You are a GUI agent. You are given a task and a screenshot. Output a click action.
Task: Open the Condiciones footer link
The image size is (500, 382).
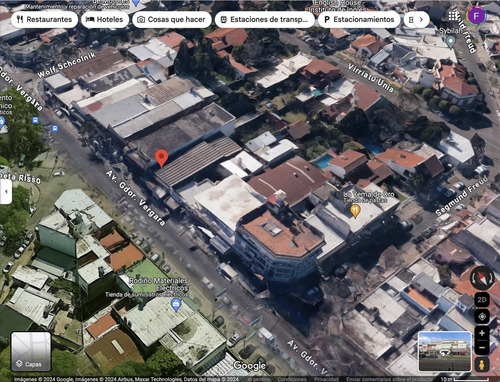point(292,379)
